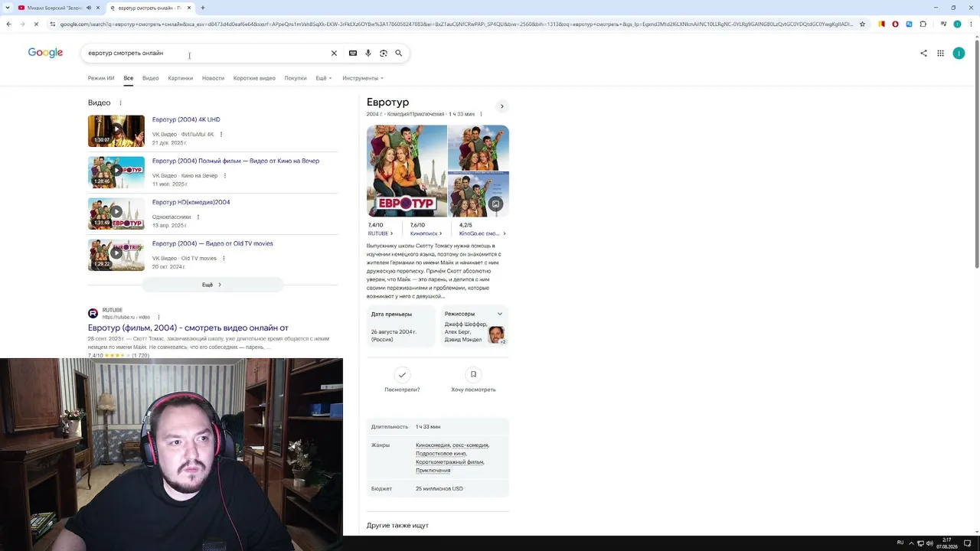
Task: Submit search with the magnifier icon
Action: pyautogui.click(x=399, y=54)
